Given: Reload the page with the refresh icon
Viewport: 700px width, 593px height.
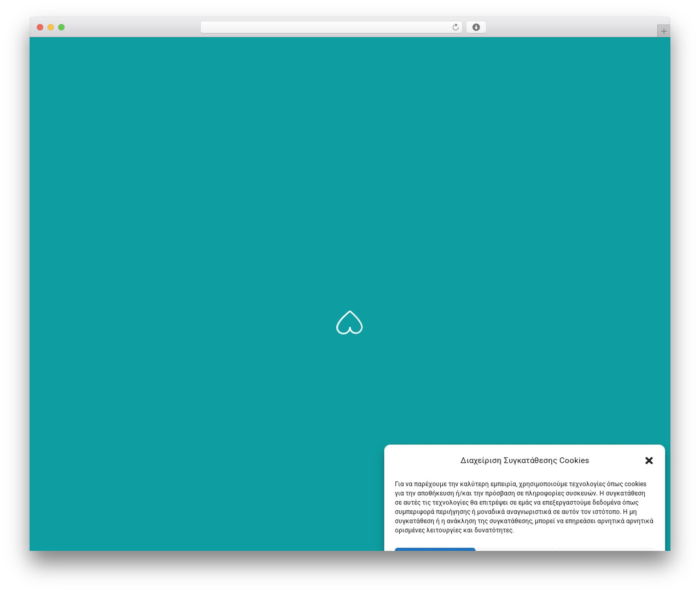Looking at the screenshot, I should click(x=455, y=27).
